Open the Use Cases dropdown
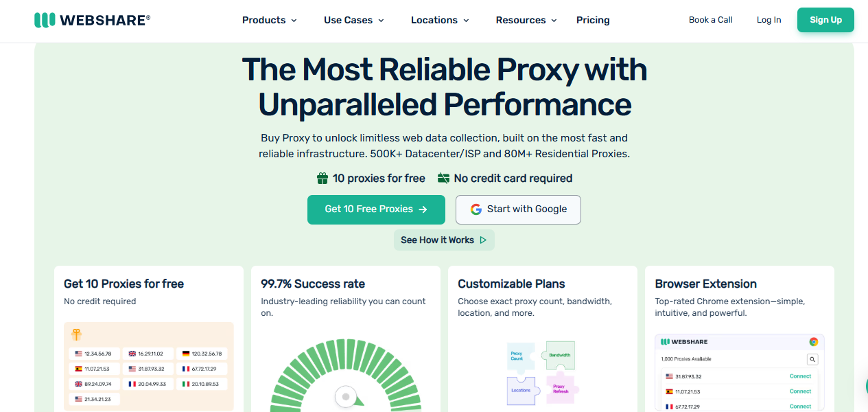This screenshot has height=412, width=868. coord(354,20)
